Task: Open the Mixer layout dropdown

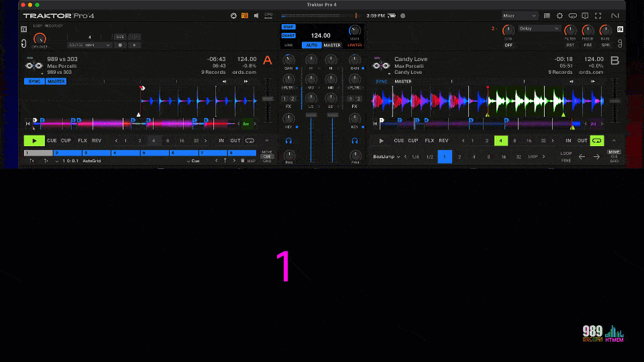Action: click(519, 15)
